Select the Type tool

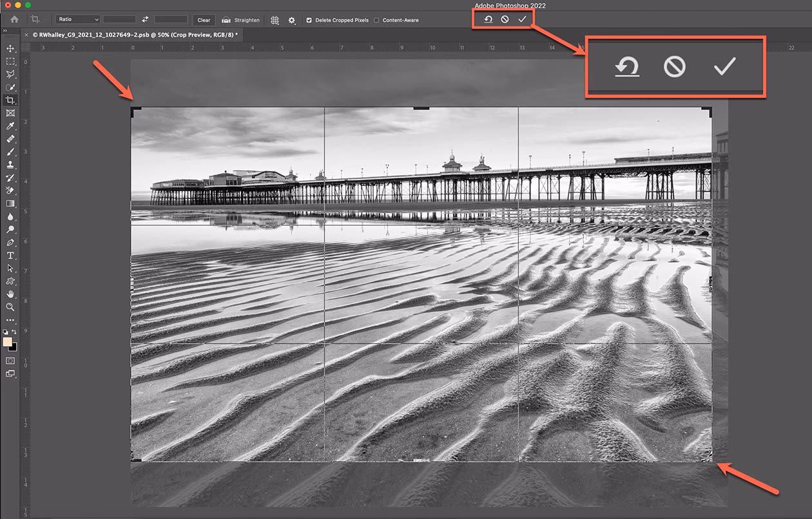coord(10,256)
